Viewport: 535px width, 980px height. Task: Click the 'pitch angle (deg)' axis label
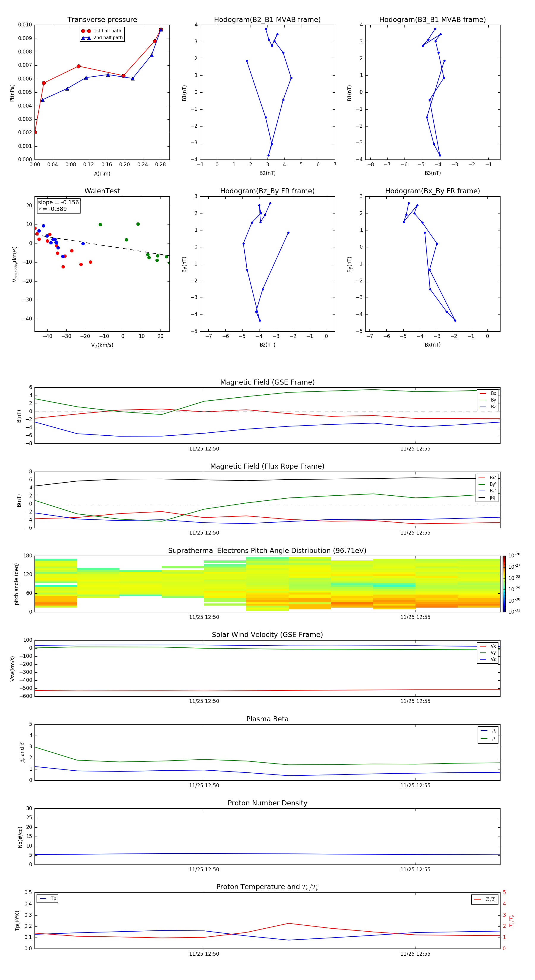16,584
